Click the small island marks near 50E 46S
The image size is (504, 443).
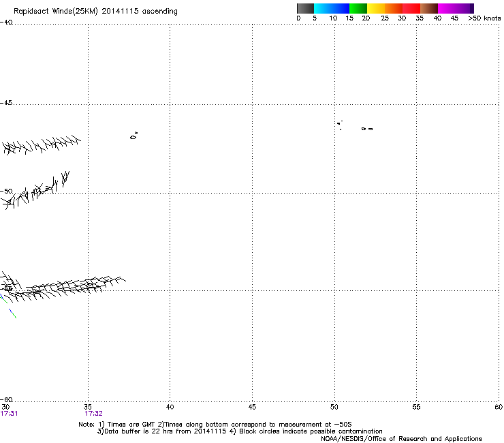(339, 125)
